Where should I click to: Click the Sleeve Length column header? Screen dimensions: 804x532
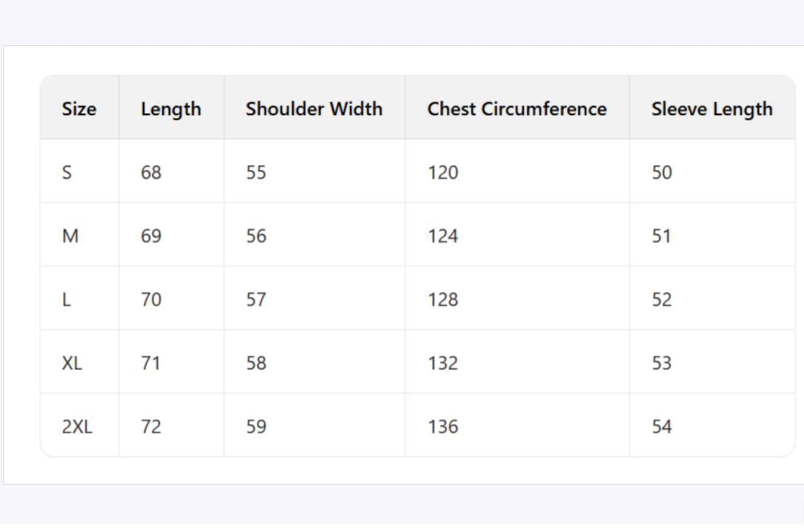coord(712,109)
